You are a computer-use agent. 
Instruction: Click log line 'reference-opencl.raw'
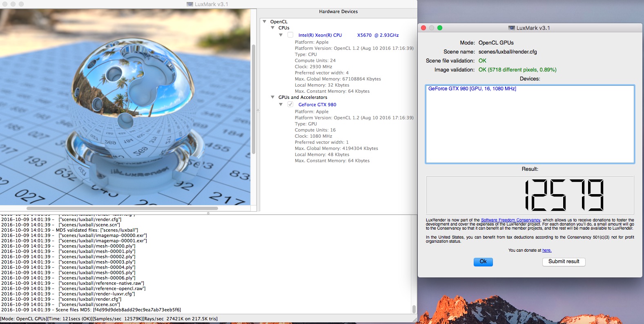(x=73, y=288)
